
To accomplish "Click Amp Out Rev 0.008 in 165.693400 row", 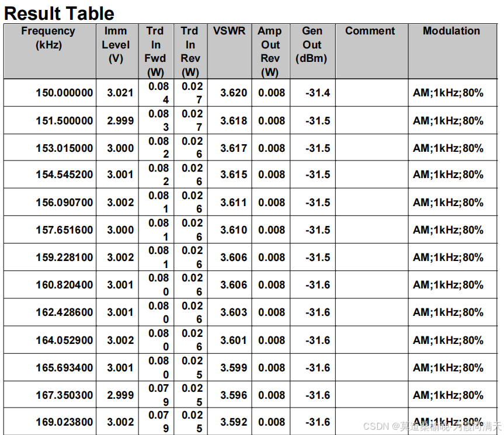I will point(272,367).
